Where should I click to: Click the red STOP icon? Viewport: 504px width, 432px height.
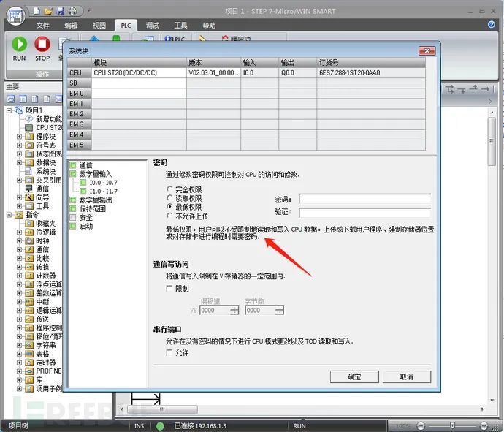pyautogui.click(x=42, y=44)
